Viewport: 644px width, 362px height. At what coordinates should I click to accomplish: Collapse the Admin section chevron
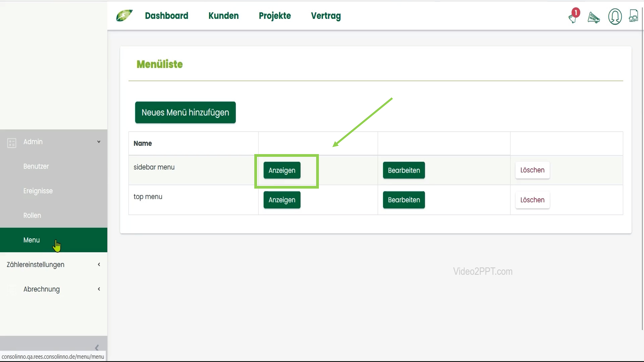(x=99, y=142)
